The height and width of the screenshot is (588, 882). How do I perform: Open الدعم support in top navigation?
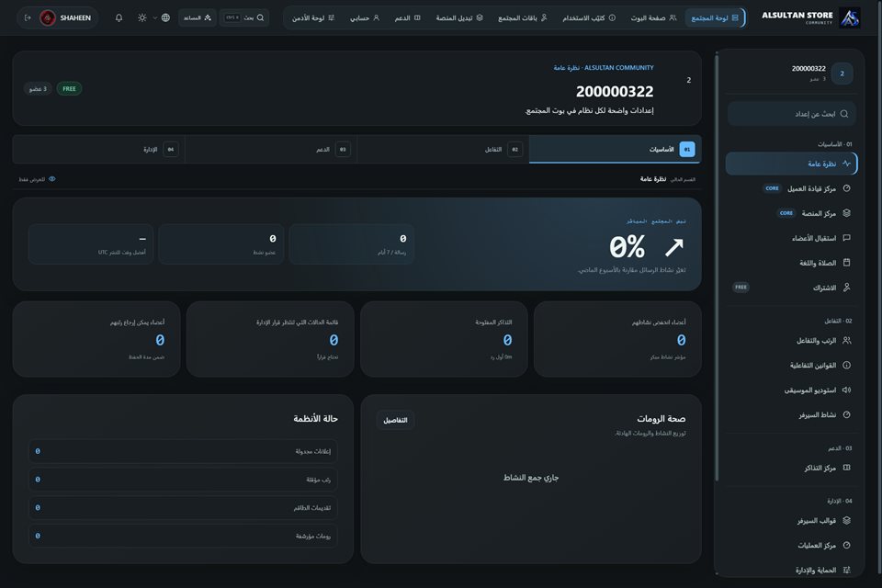tap(407, 18)
